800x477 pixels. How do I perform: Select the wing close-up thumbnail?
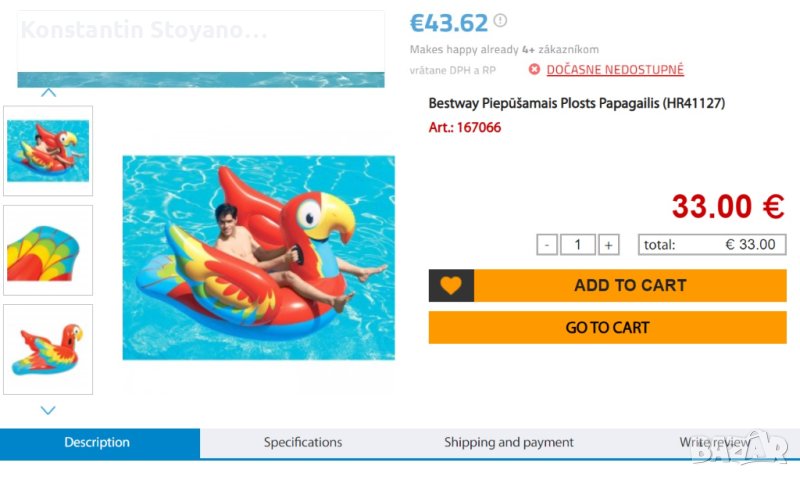coord(48,250)
